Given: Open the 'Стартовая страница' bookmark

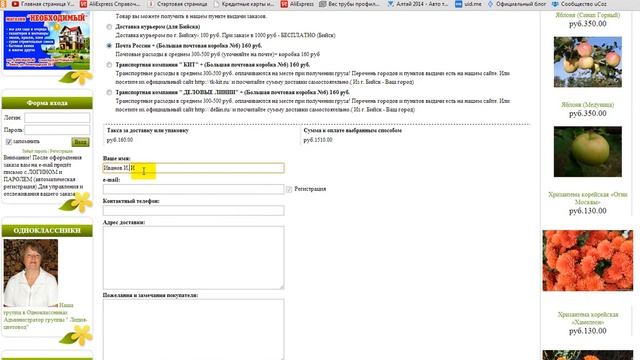Looking at the screenshot, I should (177, 4).
